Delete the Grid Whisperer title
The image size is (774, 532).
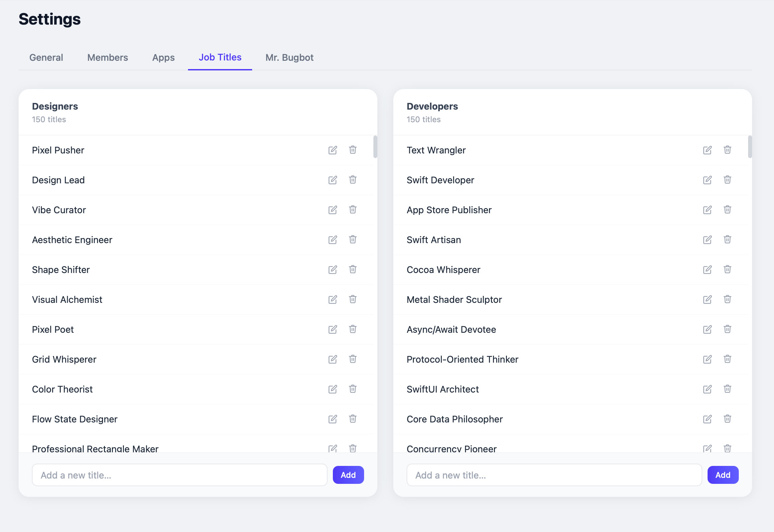click(x=352, y=359)
